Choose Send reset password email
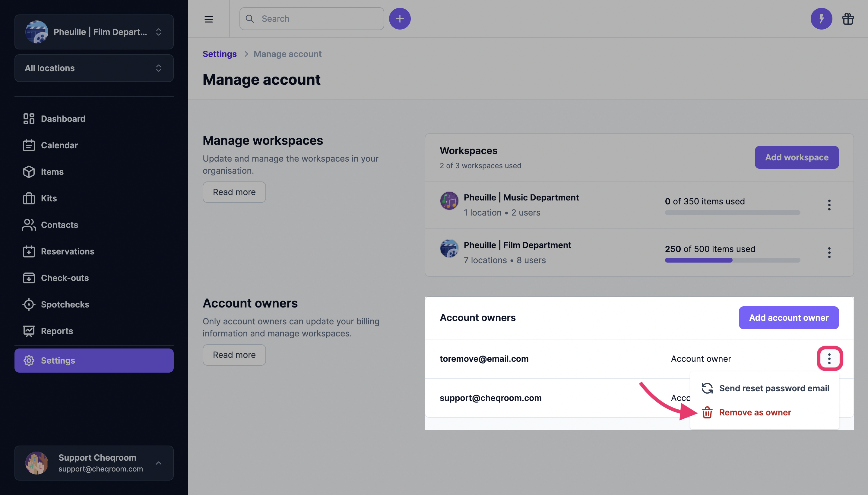Viewport: 868px width, 495px height. point(765,388)
